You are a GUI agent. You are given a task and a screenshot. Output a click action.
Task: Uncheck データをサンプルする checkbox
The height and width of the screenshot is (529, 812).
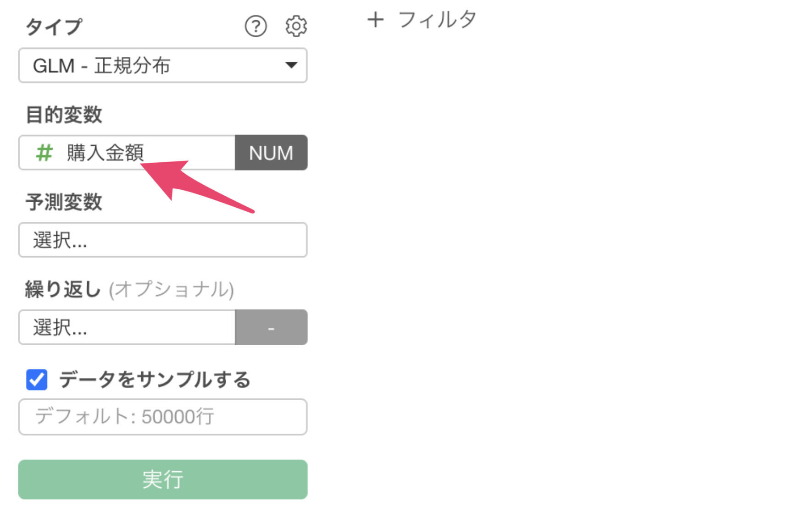(x=37, y=380)
